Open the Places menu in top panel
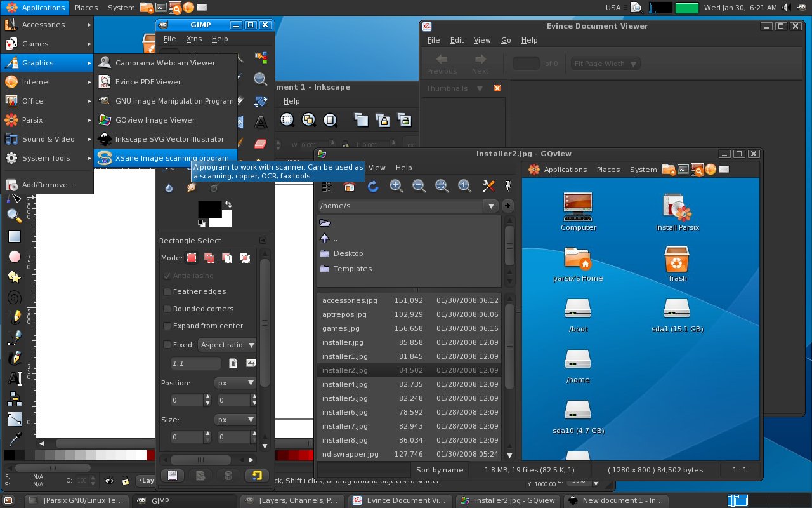Image resolution: width=812 pixels, height=508 pixels. tap(86, 8)
